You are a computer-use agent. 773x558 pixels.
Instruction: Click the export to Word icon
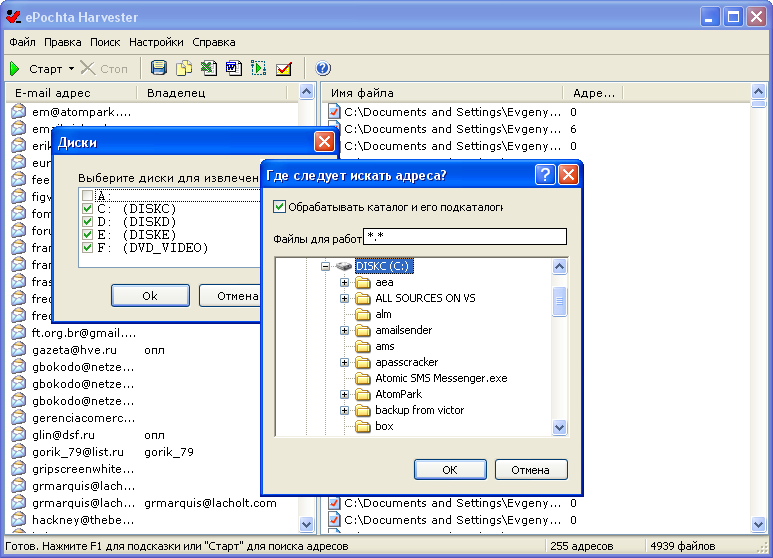coord(233,69)
